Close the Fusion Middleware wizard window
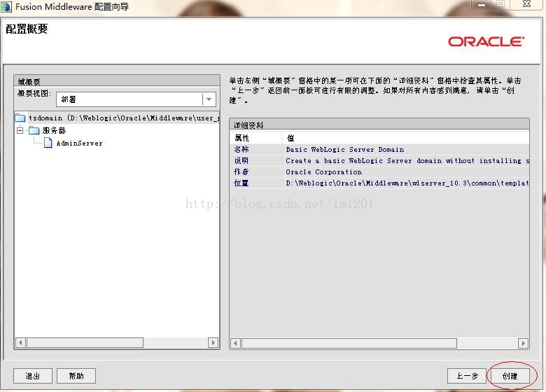 pyautogui.click(x=527, y=4)
